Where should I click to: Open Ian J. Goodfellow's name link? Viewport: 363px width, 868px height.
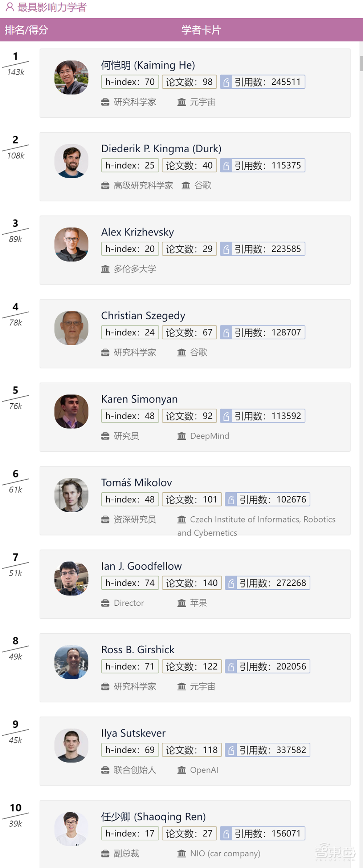tap(141, 566)
